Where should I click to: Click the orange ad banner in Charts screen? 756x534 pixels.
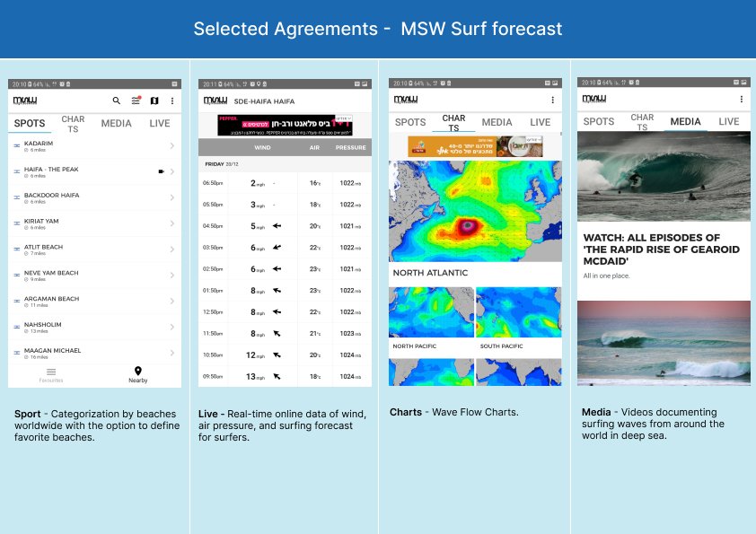pos(475,146)
